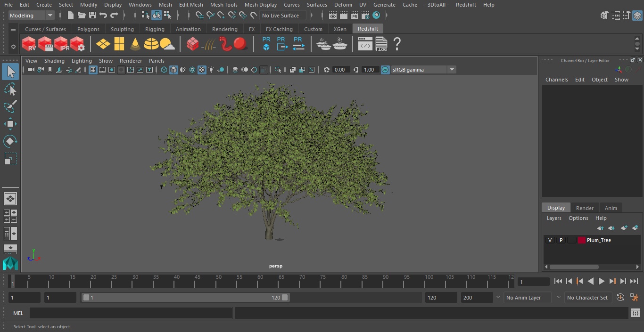Click the Plum_Tree layer color swatch
Screen dimensions: 644x332
click(x=582, y=240)
